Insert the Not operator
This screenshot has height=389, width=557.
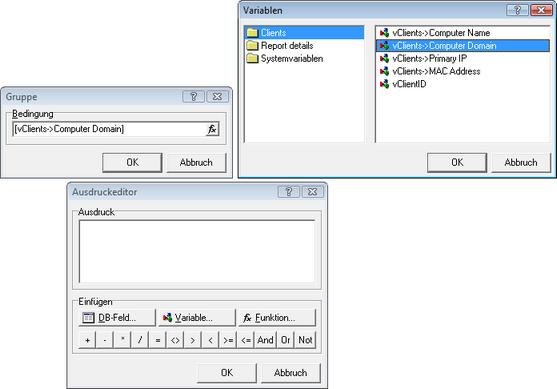305,340
